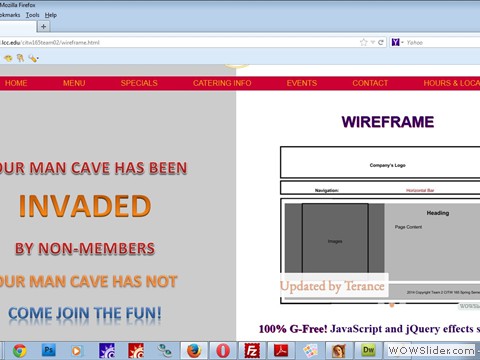Switch to Firefox in the taskbar
The height and width of the screenshot is (360, 480).
[194, 351]
